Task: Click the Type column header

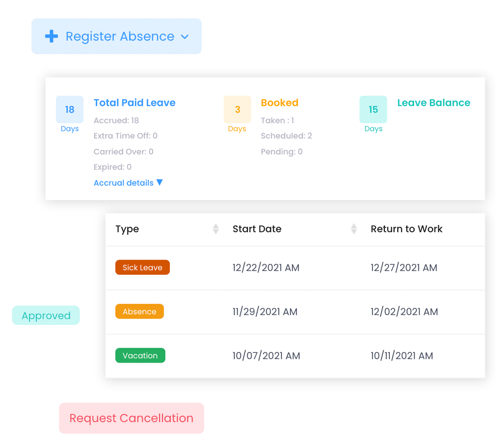Action: click(x=127, y=229)
